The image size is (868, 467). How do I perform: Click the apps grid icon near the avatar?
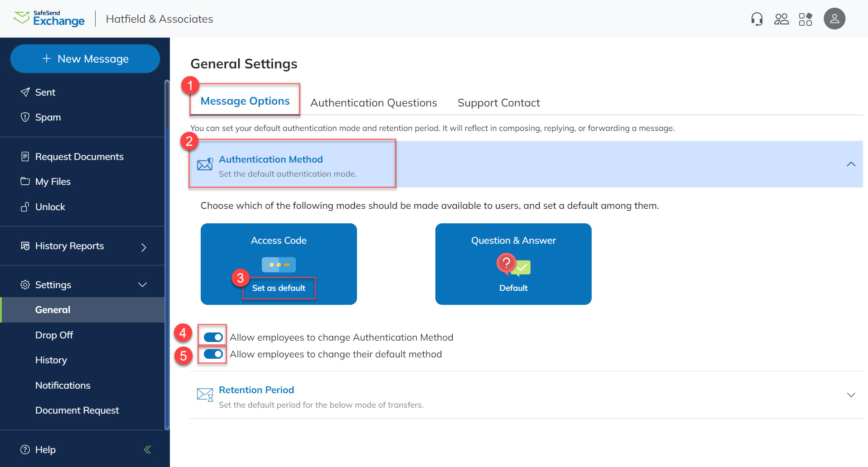tap(806, 19)
